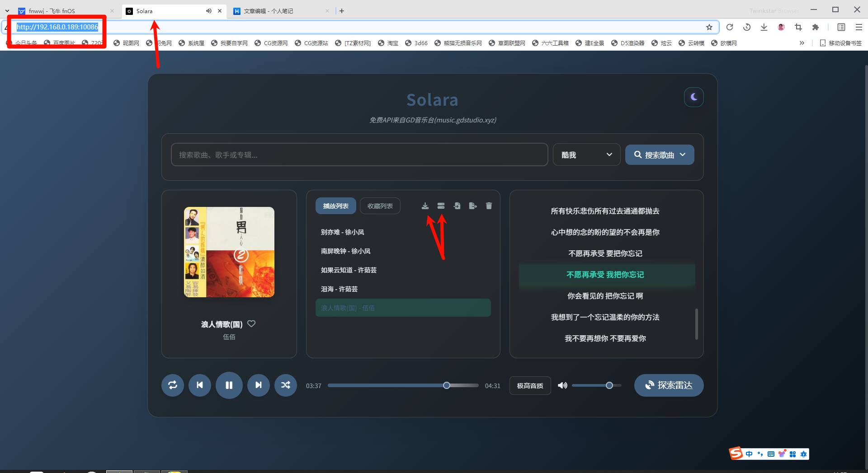Toggle the repeat play mode

click(x=173, y=385)
